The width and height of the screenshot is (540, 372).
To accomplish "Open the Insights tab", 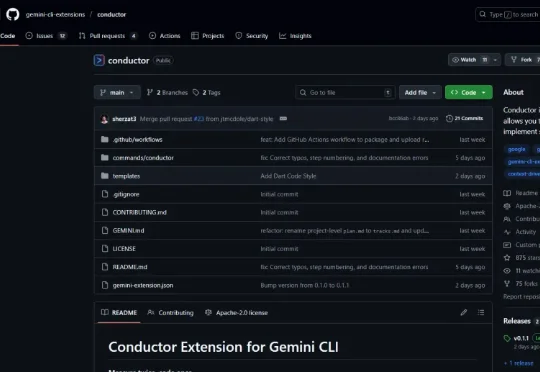I will (295, 36).
